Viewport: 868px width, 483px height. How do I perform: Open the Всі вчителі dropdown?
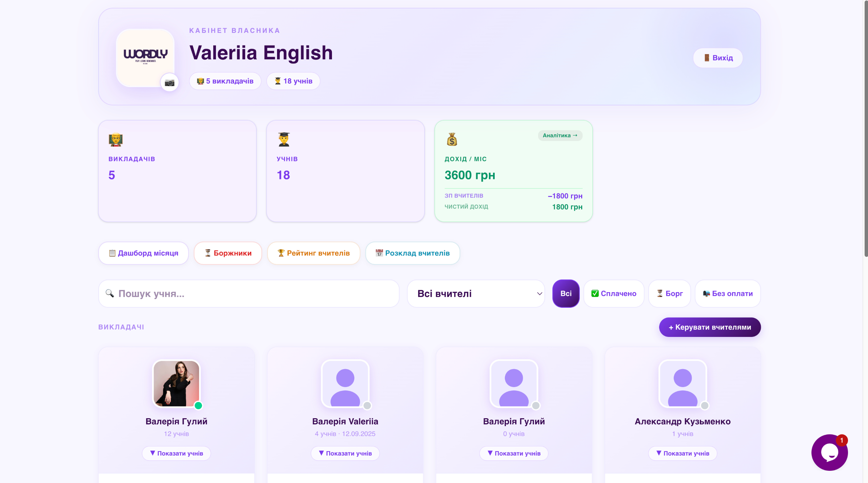[x=476, y=294]
